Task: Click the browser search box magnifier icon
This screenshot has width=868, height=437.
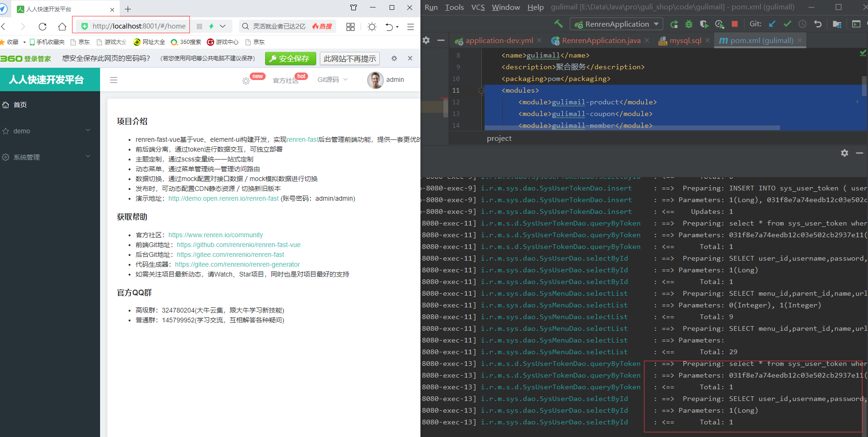Action: [x=245, y=27]
